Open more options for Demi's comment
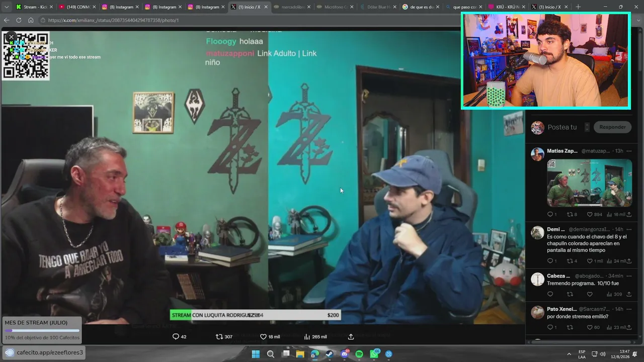The height and width of the screenshot is (362, 644). pos(629,229)
